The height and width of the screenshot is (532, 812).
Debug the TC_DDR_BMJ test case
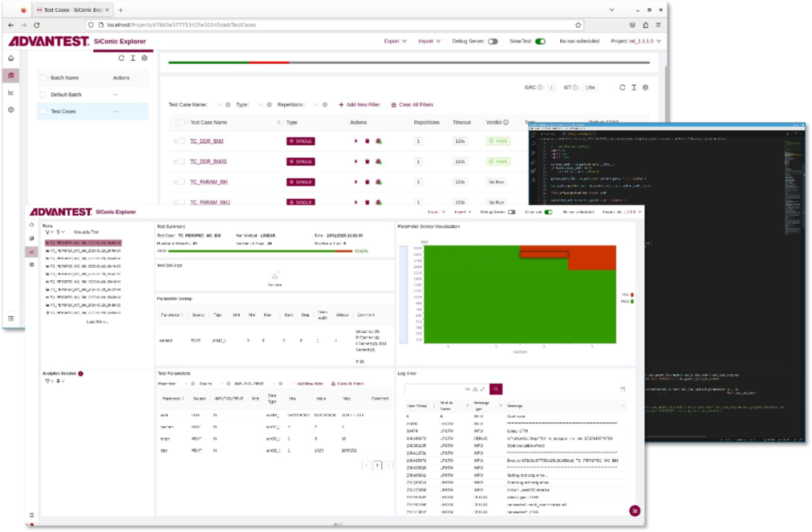pyautogui.click(x=378, y=141)
